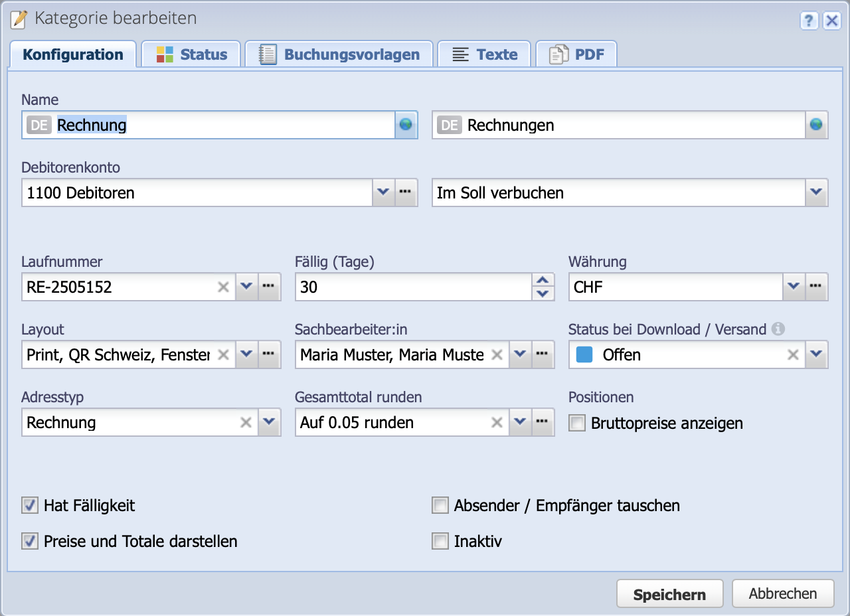
Task: Click the ellipsis button beside Währung
Action: 816,287
